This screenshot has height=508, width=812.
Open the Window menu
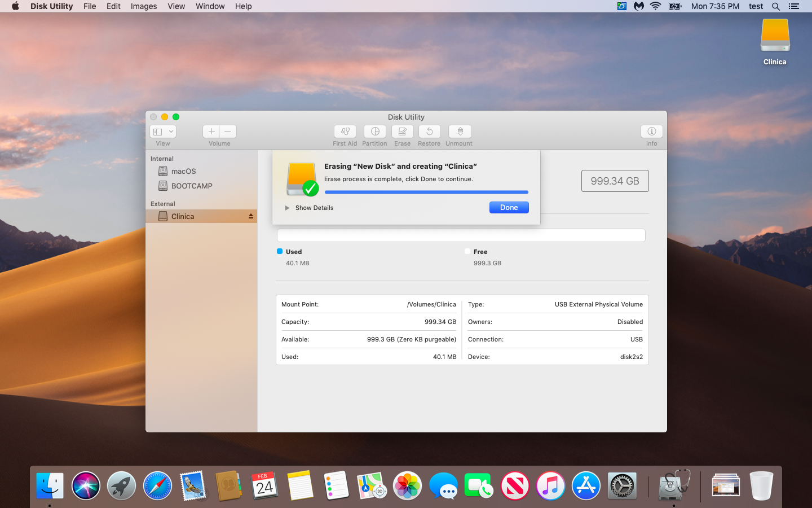pyautogui.click(x=210, y=6)
